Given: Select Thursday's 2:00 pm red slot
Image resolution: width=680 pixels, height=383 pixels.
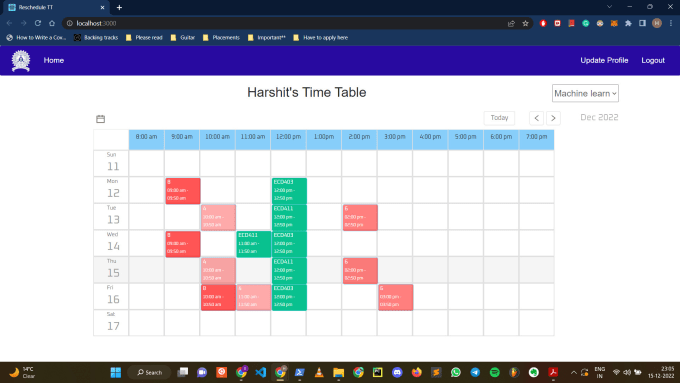Looking at the screenshot, I should tap(360, 270).
